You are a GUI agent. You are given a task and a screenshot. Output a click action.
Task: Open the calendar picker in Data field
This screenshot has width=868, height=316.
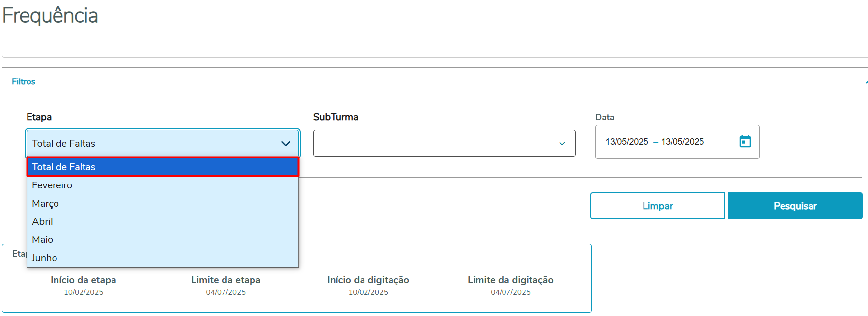pos(745,142)
